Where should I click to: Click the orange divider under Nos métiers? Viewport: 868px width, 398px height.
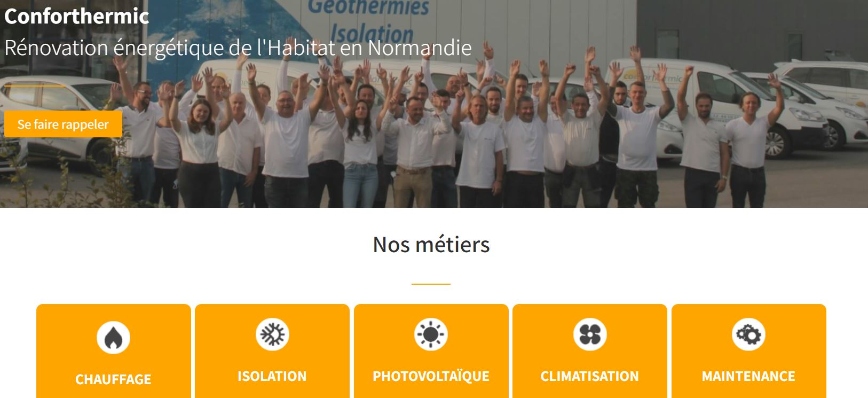point(431,284)
